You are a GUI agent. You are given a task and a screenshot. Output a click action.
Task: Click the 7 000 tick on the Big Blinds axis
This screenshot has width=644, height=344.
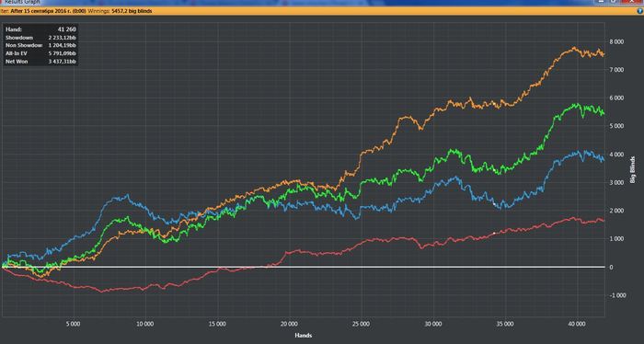pos(617,70)
